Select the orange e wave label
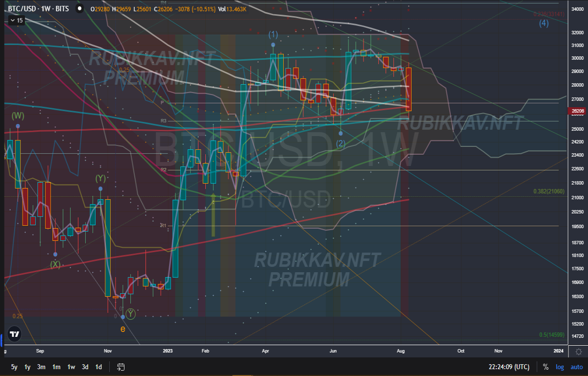 tap(123, 329)
